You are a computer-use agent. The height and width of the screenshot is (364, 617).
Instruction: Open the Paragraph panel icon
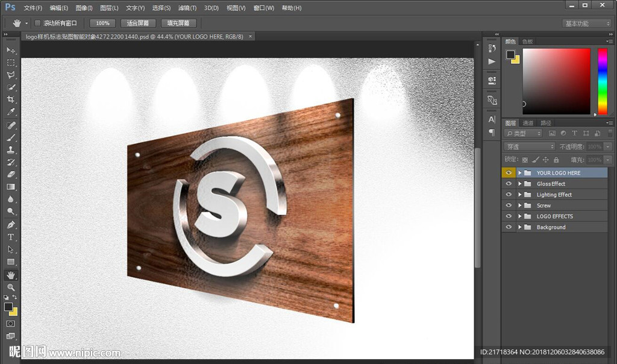[x=492, y=132]
